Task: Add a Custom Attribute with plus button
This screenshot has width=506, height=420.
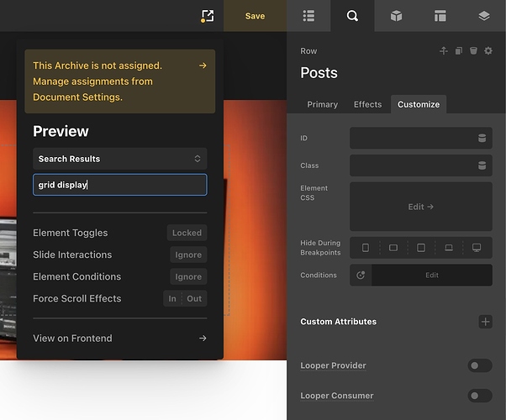Action: tap(485, 322)
